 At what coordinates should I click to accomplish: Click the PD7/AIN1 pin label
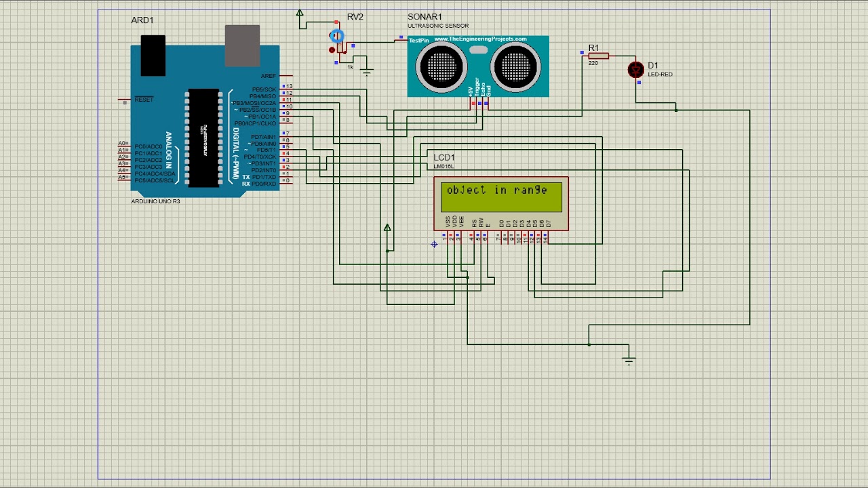pos(264,137)
